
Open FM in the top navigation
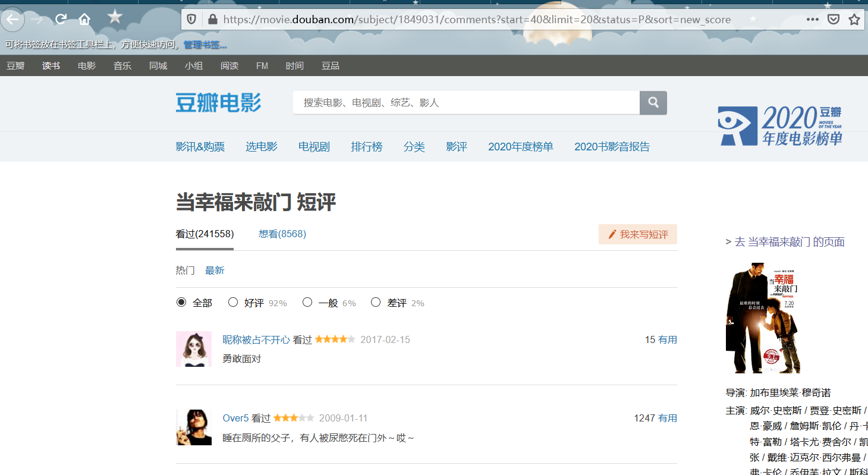262,66
